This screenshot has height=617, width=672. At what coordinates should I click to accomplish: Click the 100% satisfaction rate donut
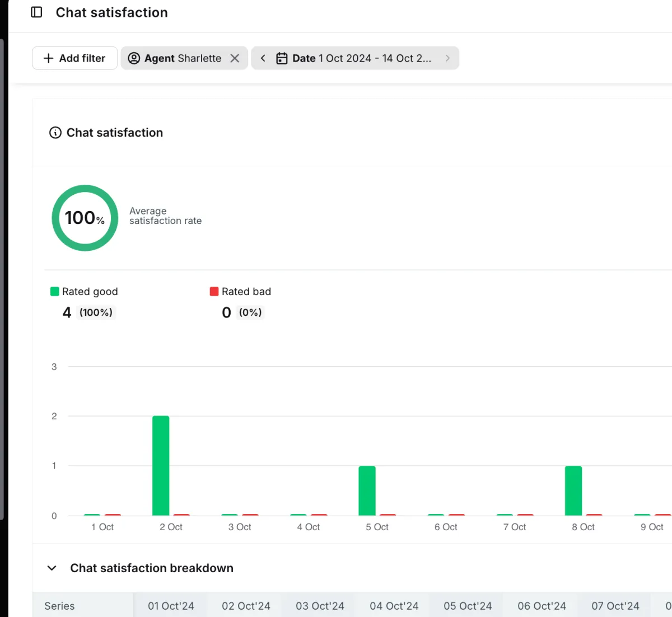point(85,218)
